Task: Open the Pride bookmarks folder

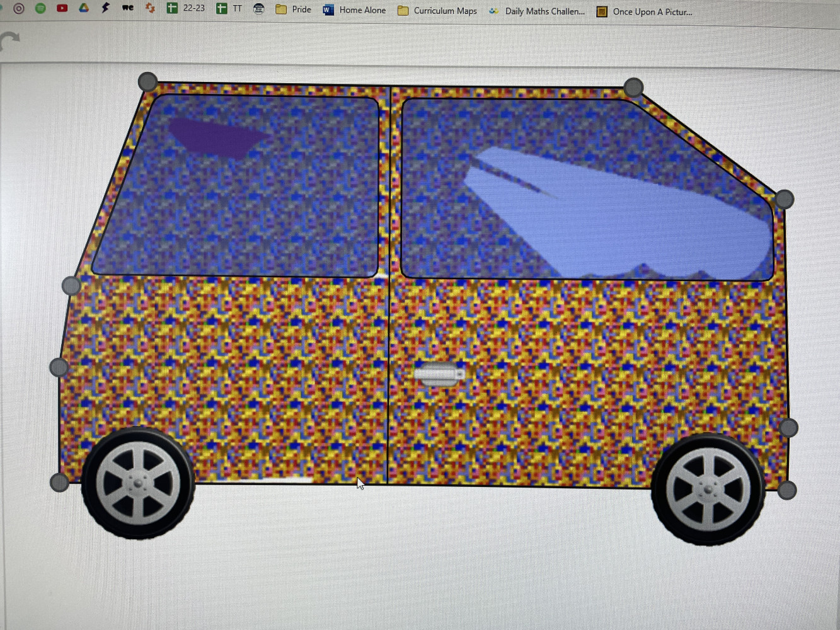Action: click(294, 9)
